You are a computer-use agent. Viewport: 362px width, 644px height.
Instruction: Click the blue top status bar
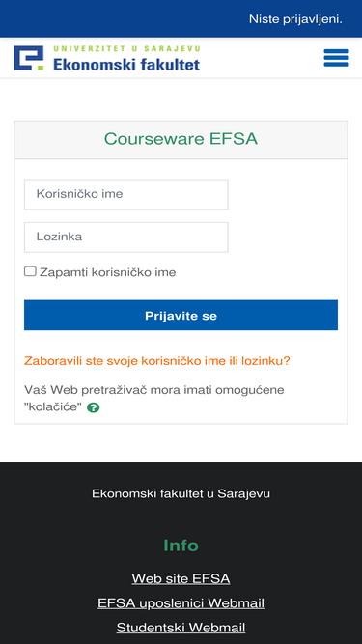181,18
